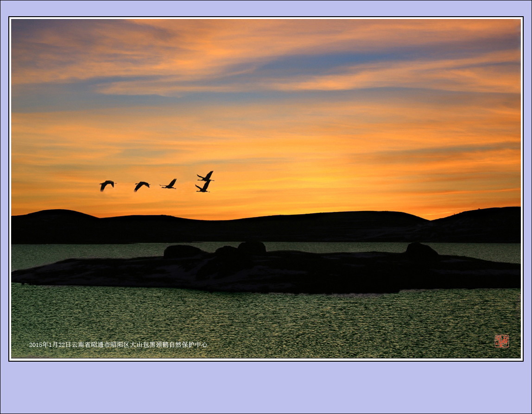This screenshot has height=414, width=532.
Task: Select the isolated rock on island's right side
Action: coord(421,251)
